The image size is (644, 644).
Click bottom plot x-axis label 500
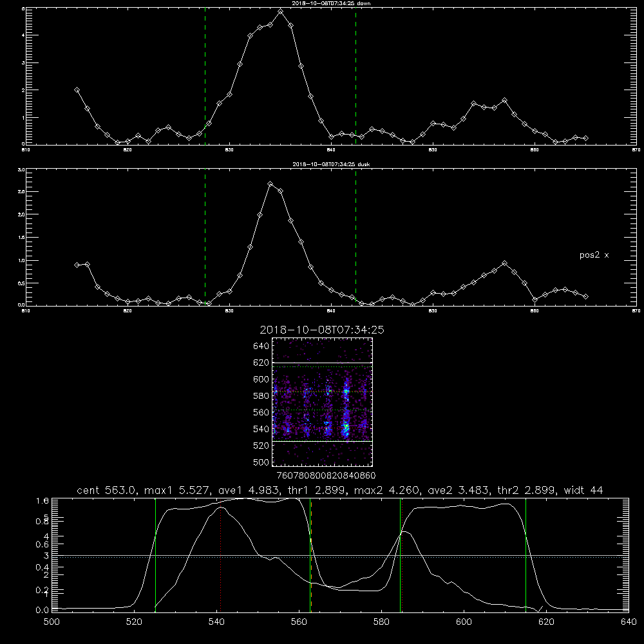(x=52, y=622)
